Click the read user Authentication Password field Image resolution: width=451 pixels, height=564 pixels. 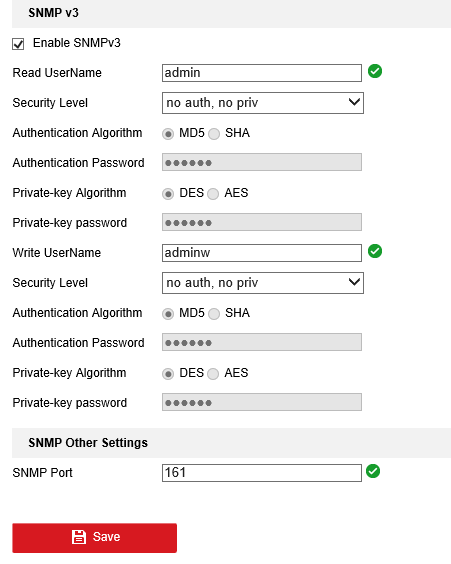click(262, 162)
